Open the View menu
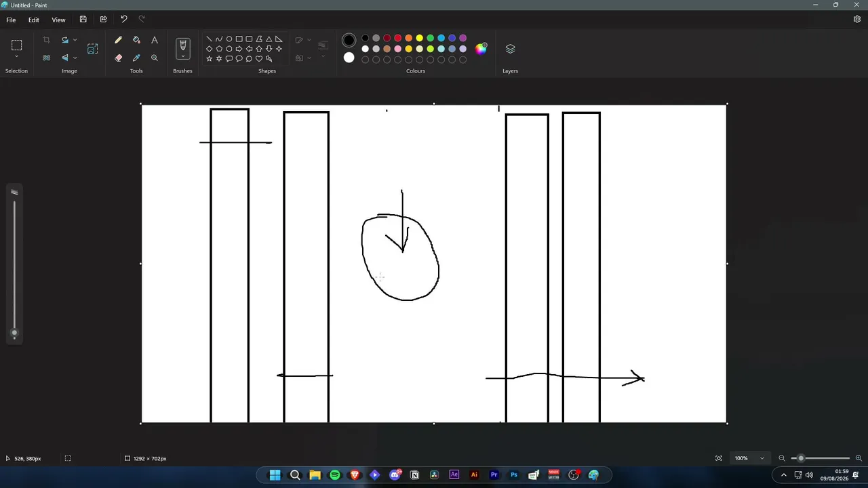This screenshot has width=868, height=488. (x=58, y=20)
